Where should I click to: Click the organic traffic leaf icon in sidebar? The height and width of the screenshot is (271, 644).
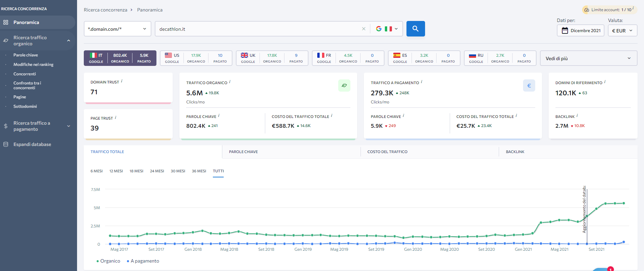pyautogui.click(x=6, y=41)
